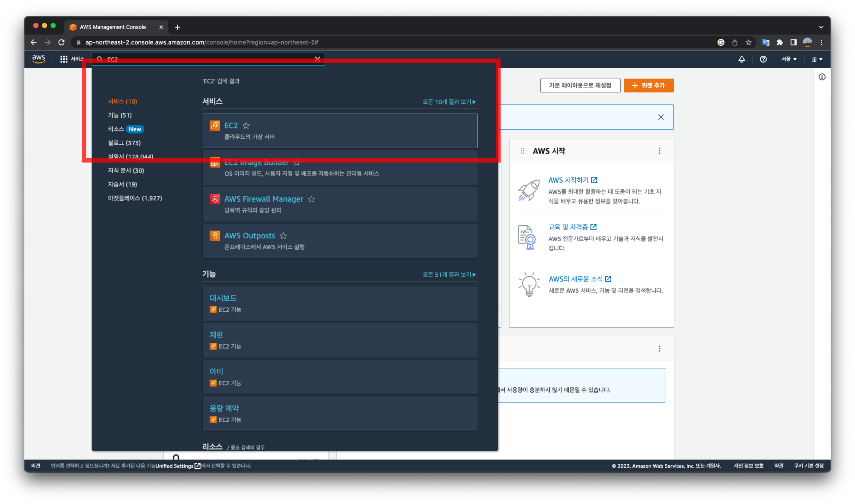Favorite EC2 service with star icon
The height and width of the screenshot is (504, 855).
[x=246, y=126]
